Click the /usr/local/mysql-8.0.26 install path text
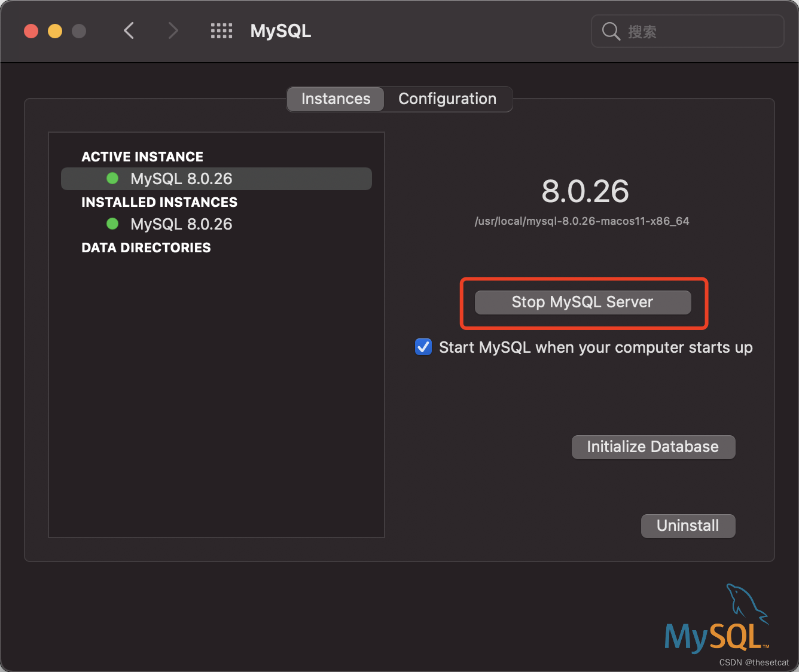The image size is (799, 672). pyautogui.click(x=582, y=221)
